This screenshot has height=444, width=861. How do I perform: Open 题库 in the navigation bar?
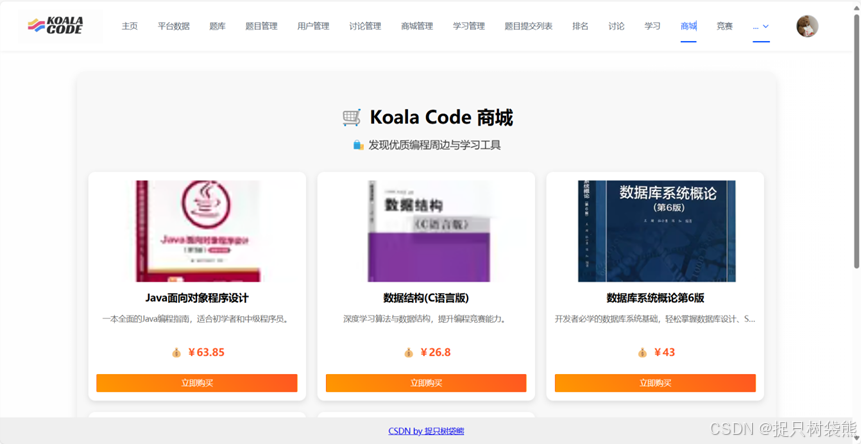[x=217, y=26]
